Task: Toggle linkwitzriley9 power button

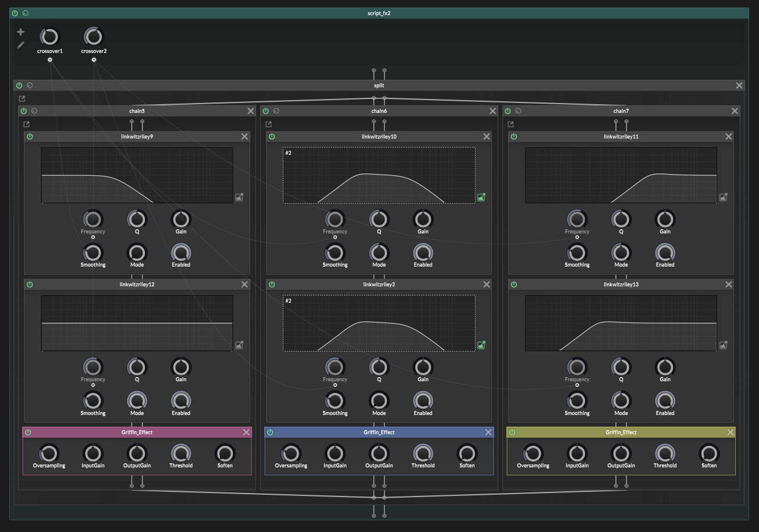Action: (x=30, y=136)
